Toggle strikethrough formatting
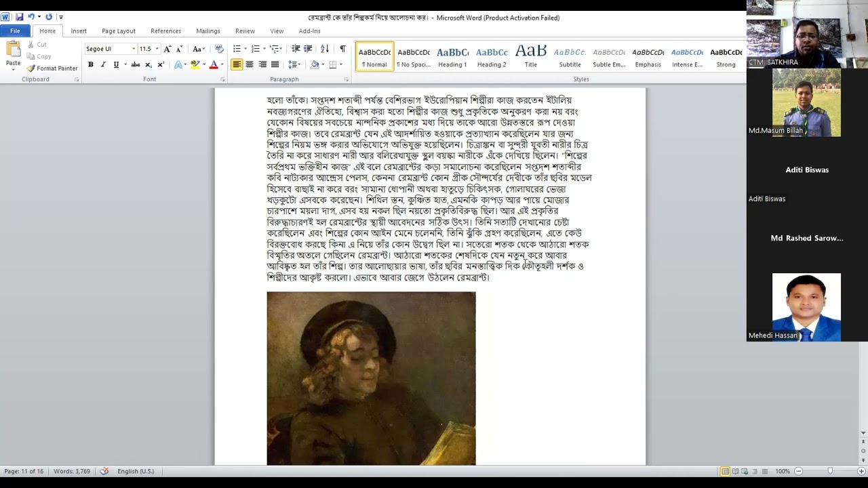 tap(136, 64)
